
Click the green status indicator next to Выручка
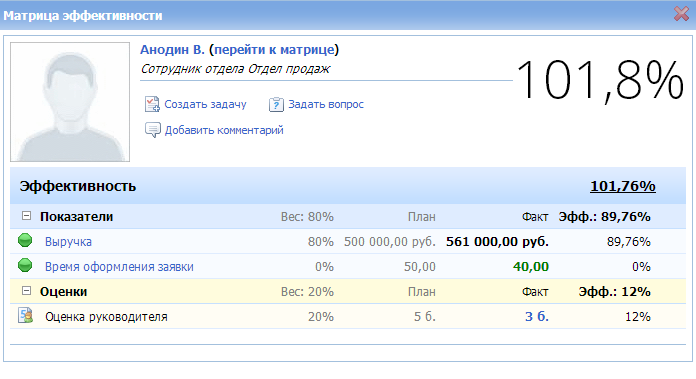25,241
